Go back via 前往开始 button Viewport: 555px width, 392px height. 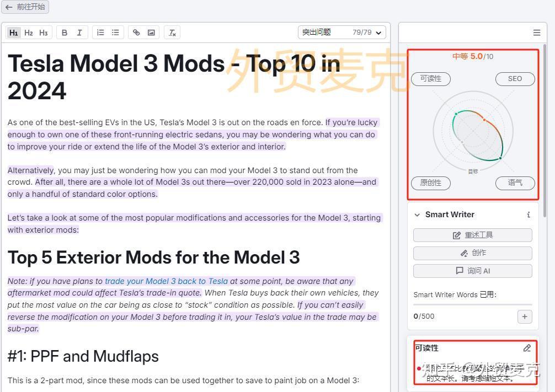(25, 7)
